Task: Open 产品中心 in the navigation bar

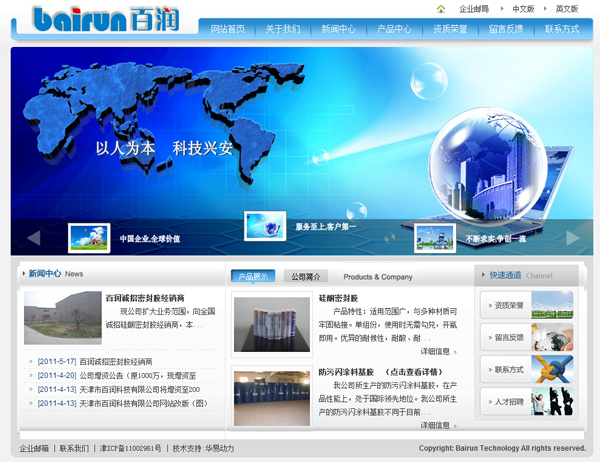Action: click(x=394, y=29)
